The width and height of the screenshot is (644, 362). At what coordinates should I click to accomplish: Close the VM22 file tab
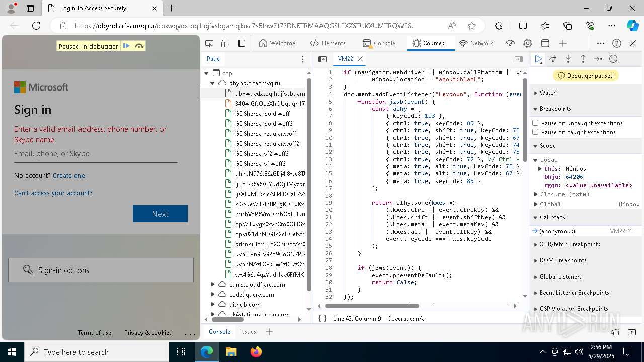[360, 59]
